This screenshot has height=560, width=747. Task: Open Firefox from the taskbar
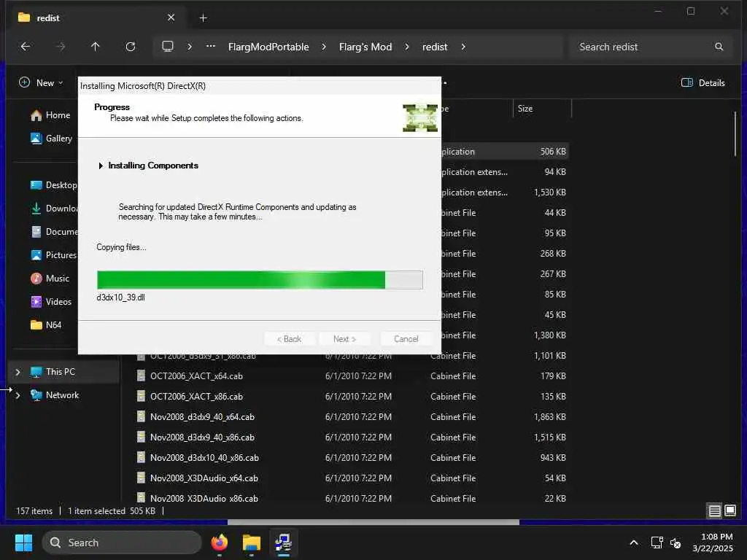click(x=219, y=542)
